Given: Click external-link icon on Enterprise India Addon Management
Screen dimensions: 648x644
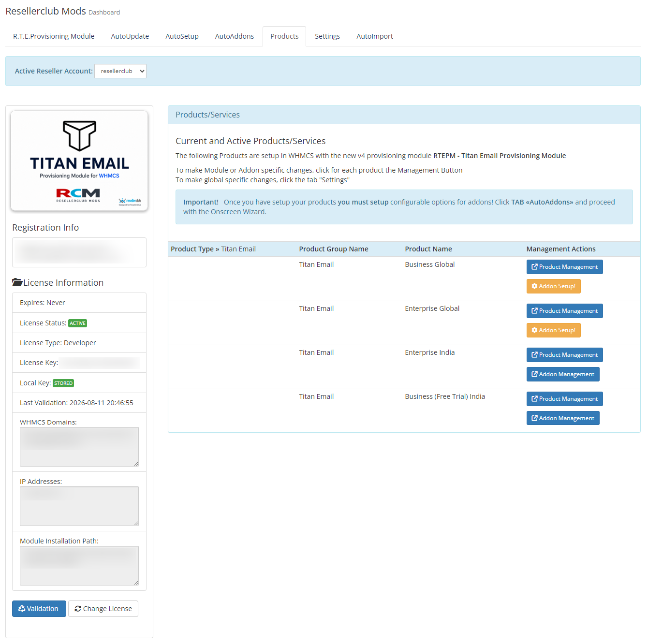Looking at the screenshot, I should click(x=534, y=374).
